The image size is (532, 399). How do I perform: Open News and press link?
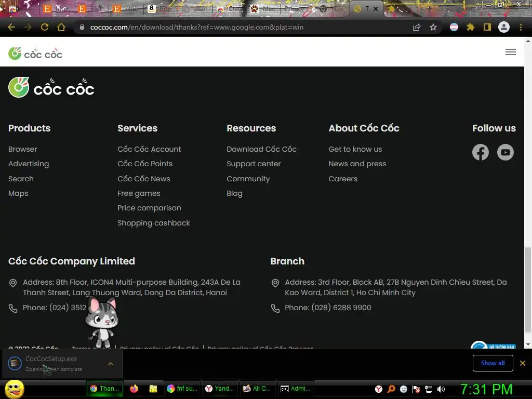point(357,164)
